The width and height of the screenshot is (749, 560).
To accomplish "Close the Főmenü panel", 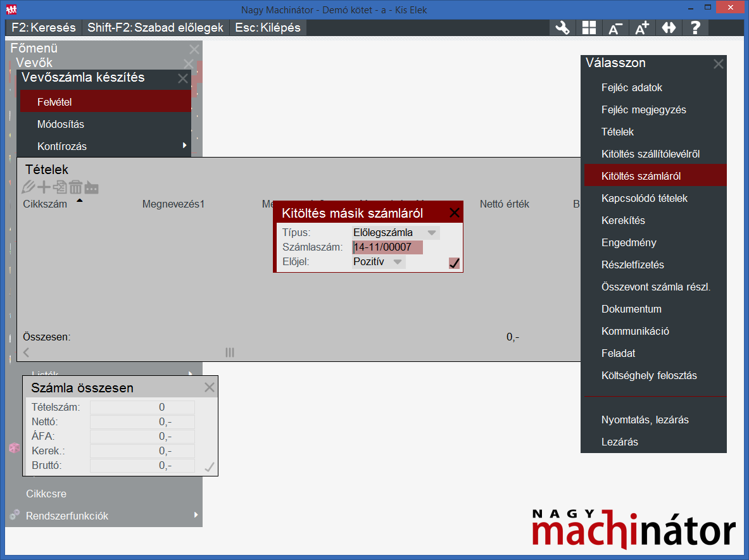I will 194,49.
